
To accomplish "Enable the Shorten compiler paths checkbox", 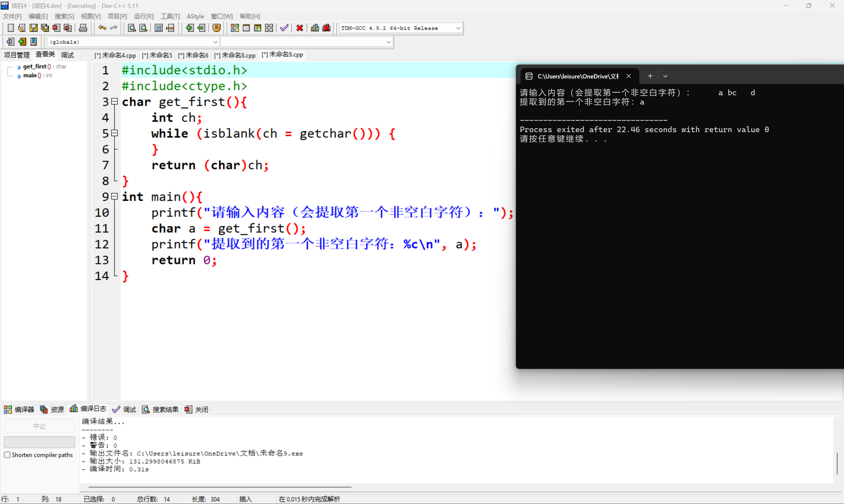I will pos(8,455).
